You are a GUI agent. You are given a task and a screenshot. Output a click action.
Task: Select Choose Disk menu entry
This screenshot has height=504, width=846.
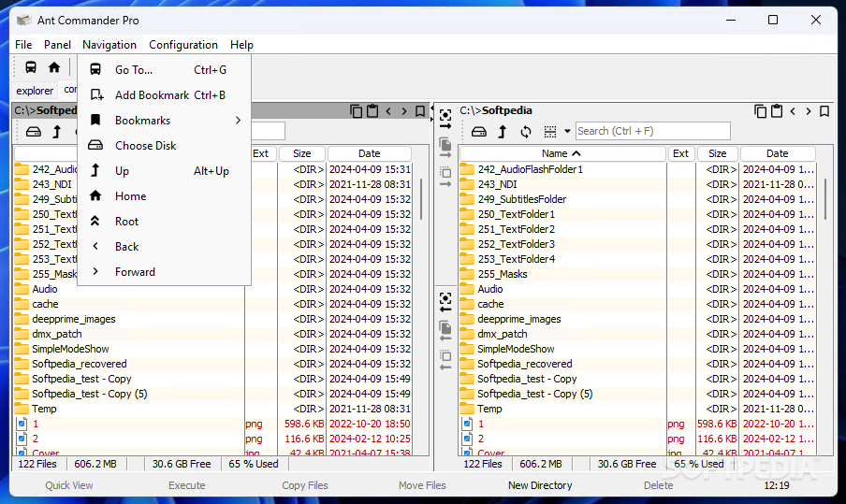[164, 146]
